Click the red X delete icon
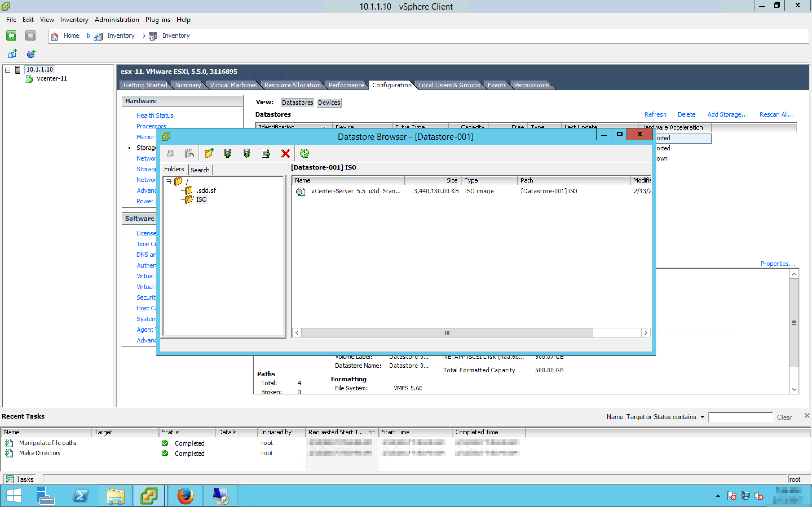The image size is (812, 507). [x=286, y=153]
